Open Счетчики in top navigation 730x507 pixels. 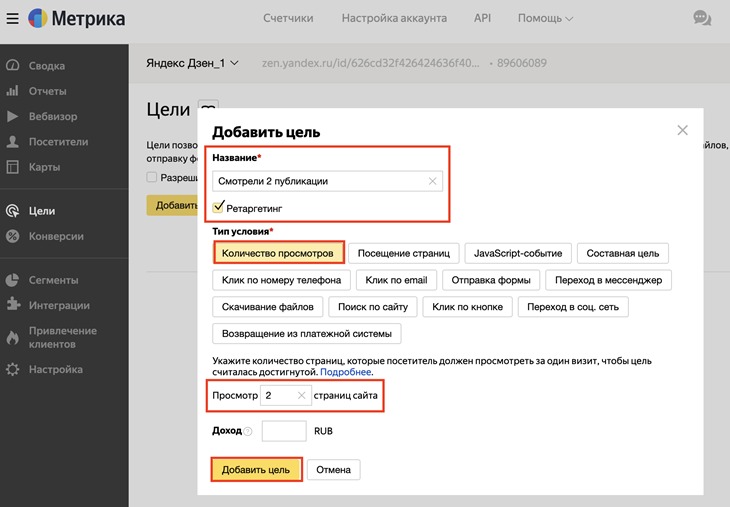click(288, 18)
